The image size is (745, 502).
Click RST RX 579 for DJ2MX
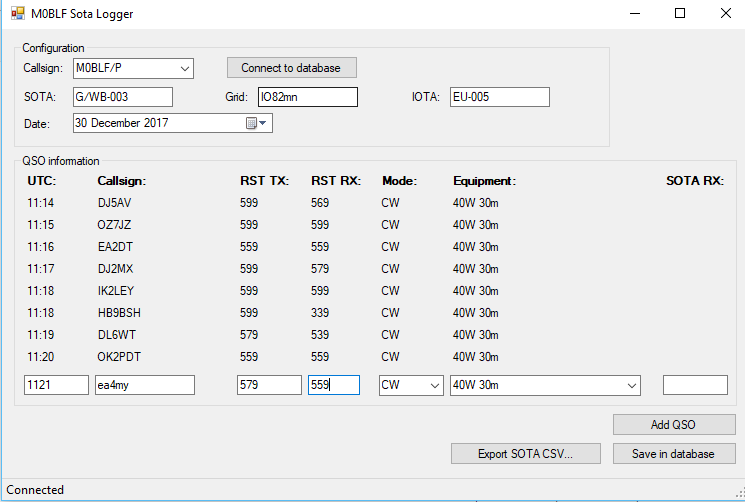click(320, 269)
